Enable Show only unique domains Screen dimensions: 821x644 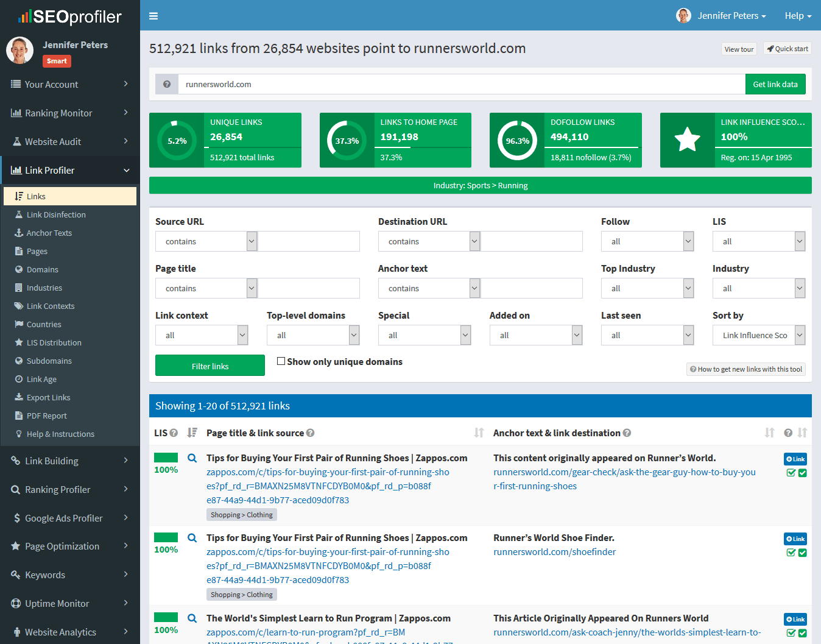[x=281, y=361]
